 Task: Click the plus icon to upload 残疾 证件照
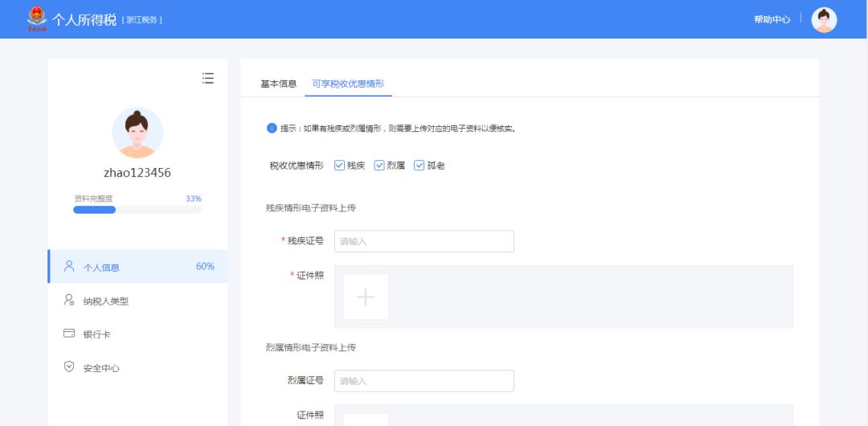point(366,297)
